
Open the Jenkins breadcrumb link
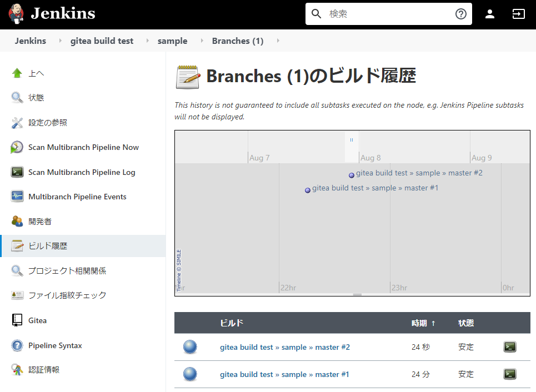click(x=31, y=41)
